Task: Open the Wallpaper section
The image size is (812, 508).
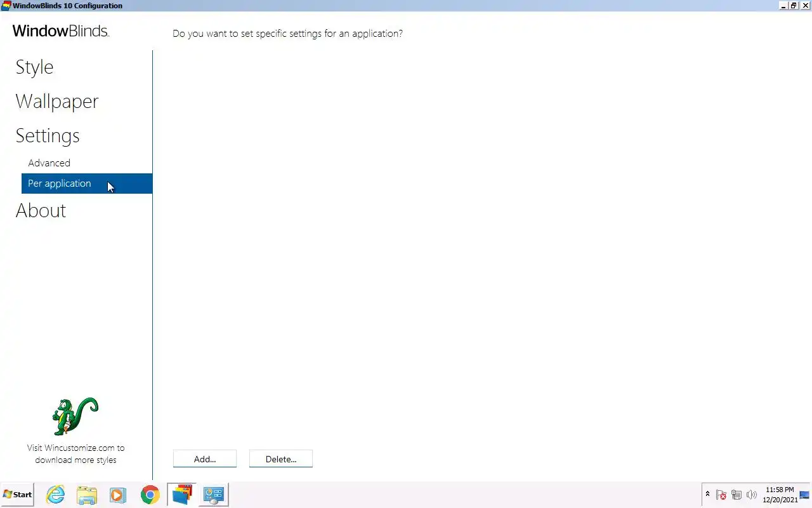Action: click(57, 102)
